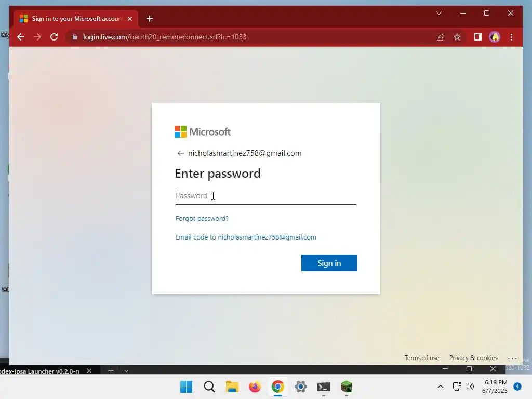This screenshot has width=532, height=399.
Task: Open a new browser tab
Action: [149, 19]
